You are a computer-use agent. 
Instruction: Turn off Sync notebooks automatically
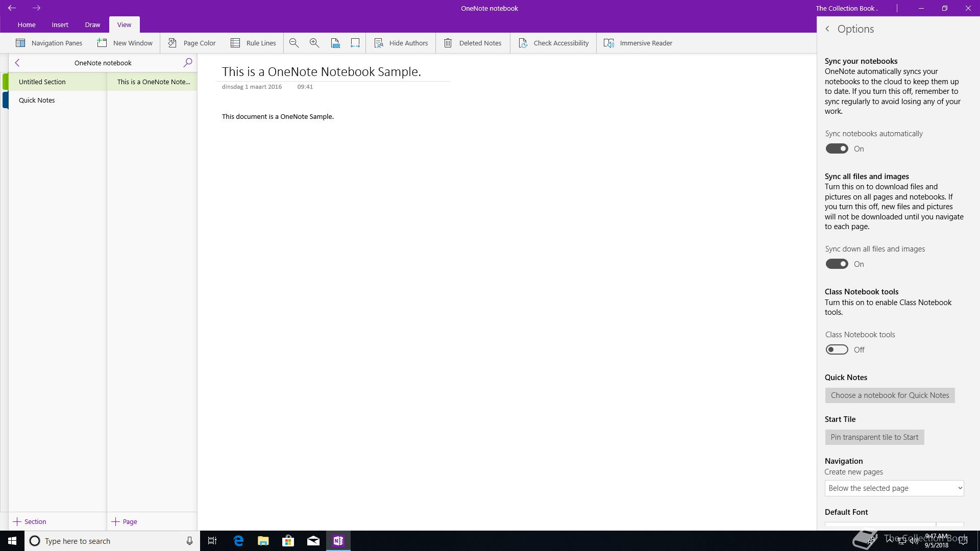coord(837,149)
